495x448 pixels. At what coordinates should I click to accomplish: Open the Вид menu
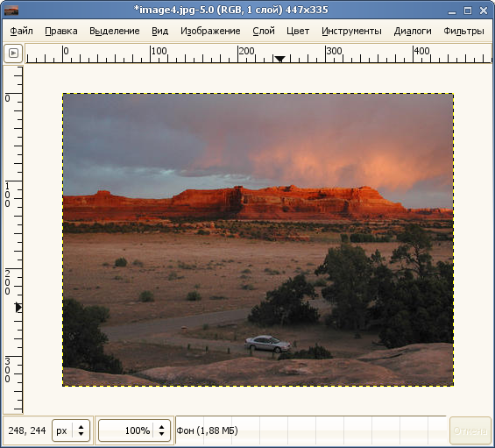coord(159,31)
